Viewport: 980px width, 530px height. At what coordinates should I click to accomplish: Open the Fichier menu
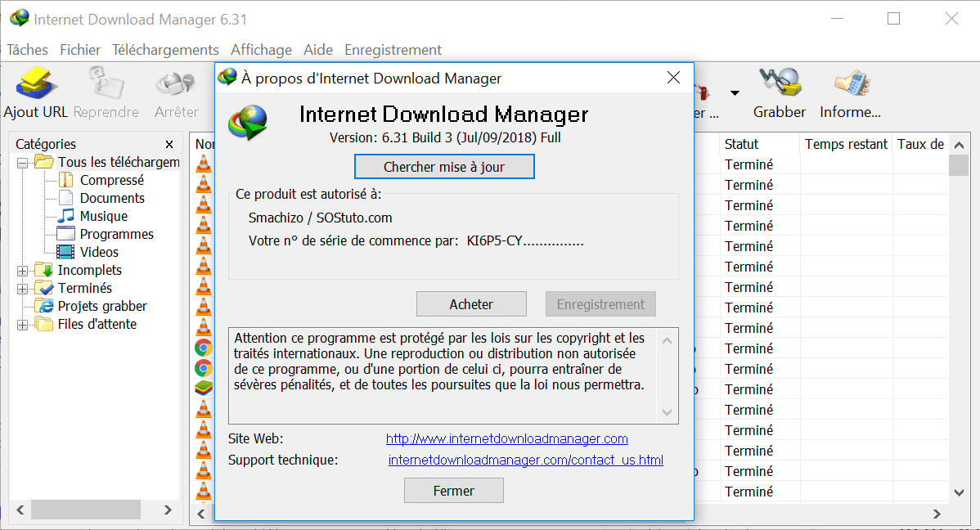pos(80,49)
